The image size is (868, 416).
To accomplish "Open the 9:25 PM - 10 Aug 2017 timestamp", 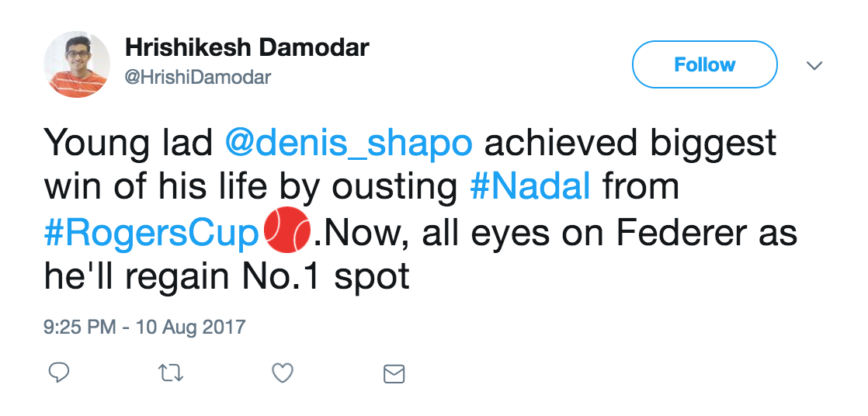I will click(x=144, y=326).
